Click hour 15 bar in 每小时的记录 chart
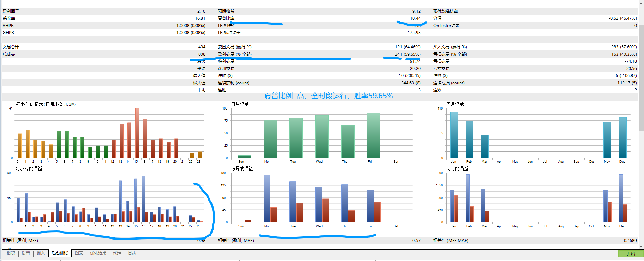This screenshot has width=644, height=261. coord(137,133)
